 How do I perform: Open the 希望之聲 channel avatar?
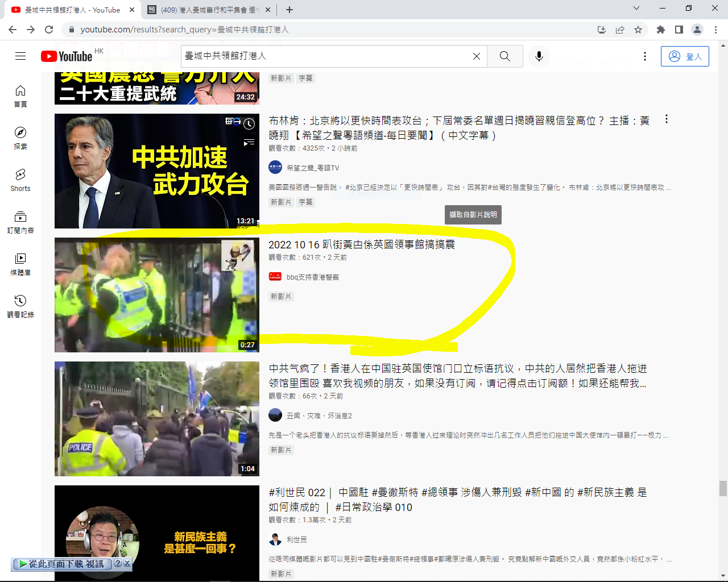[275, 167]
